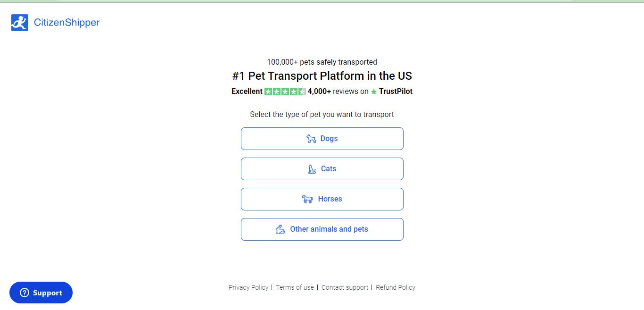Click the horse icon in the Horses button
The height and width of the screenshot is (310, 644).
coord(308,199)
